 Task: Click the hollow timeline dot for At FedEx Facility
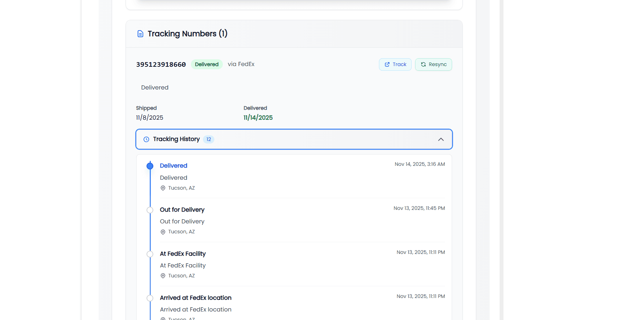(x=149, y=254)
